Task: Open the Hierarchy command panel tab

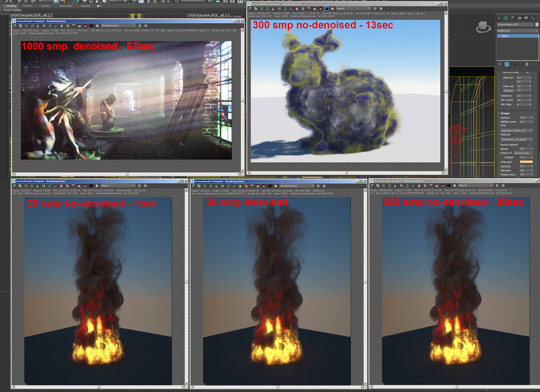Action: (513, 18)
